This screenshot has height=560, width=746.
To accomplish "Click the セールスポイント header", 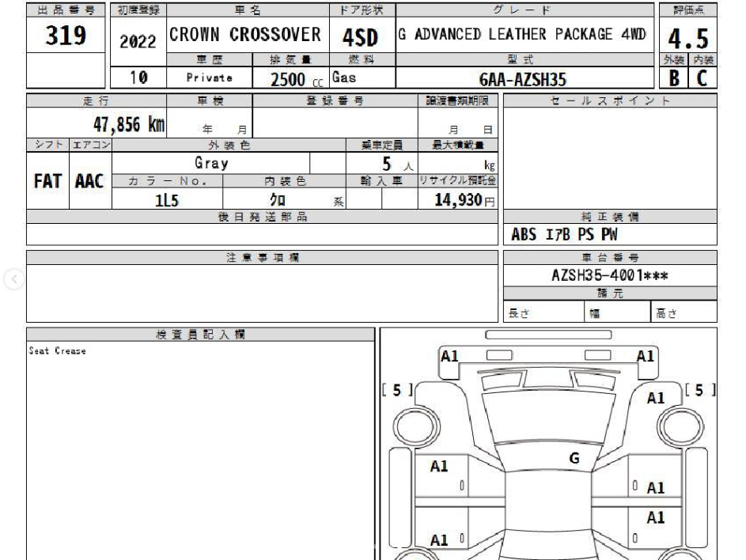I will pos(610,100).
